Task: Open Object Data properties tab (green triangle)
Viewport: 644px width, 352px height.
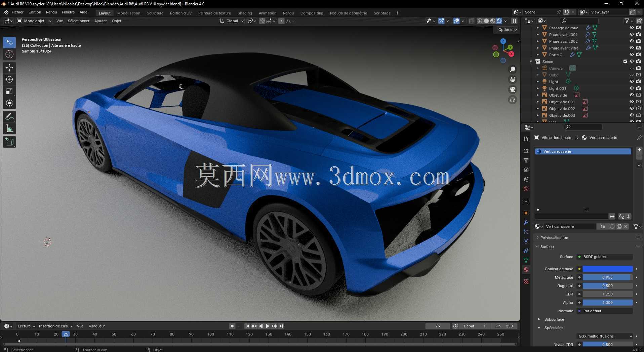Action: 526,260
